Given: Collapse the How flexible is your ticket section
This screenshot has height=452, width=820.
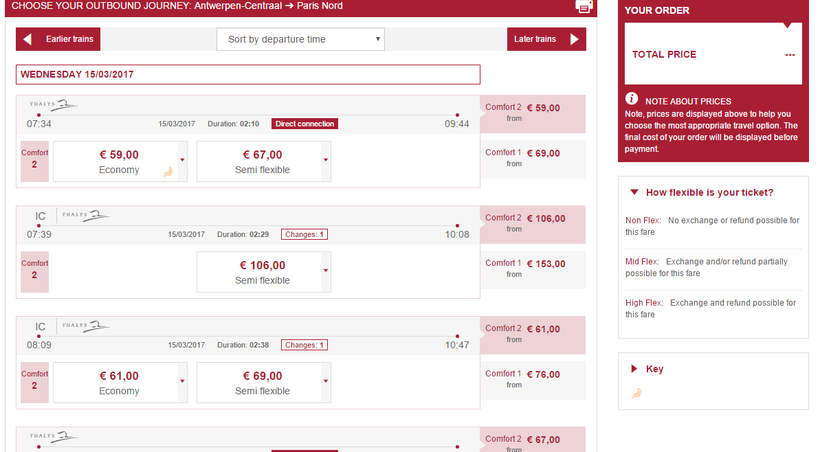Looking at the screenshot, I should (x=634, y=192).
